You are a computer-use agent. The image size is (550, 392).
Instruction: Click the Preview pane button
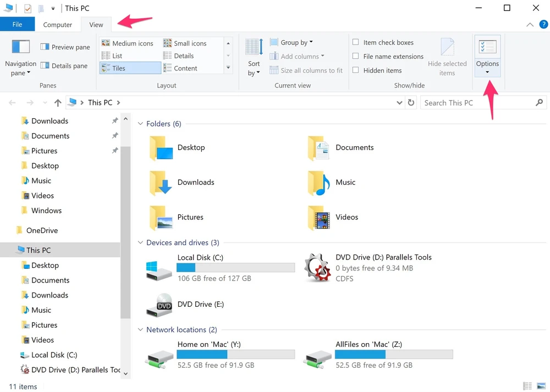65,47
